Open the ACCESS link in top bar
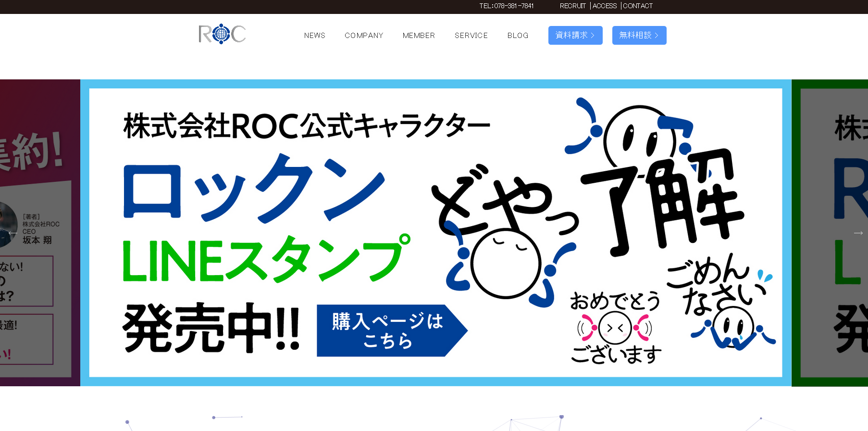This screenshot has width=868, height=431. pyautogui.click(x=605, y=6)
